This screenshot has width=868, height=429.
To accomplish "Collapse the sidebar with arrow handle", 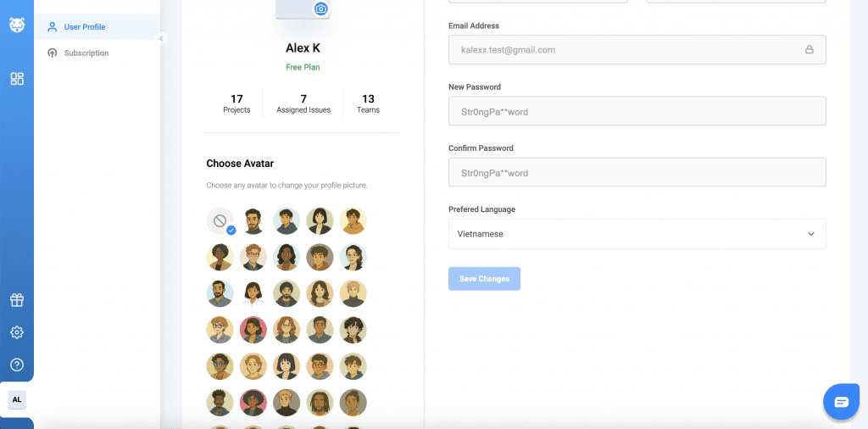I will [x=161, y=38].
